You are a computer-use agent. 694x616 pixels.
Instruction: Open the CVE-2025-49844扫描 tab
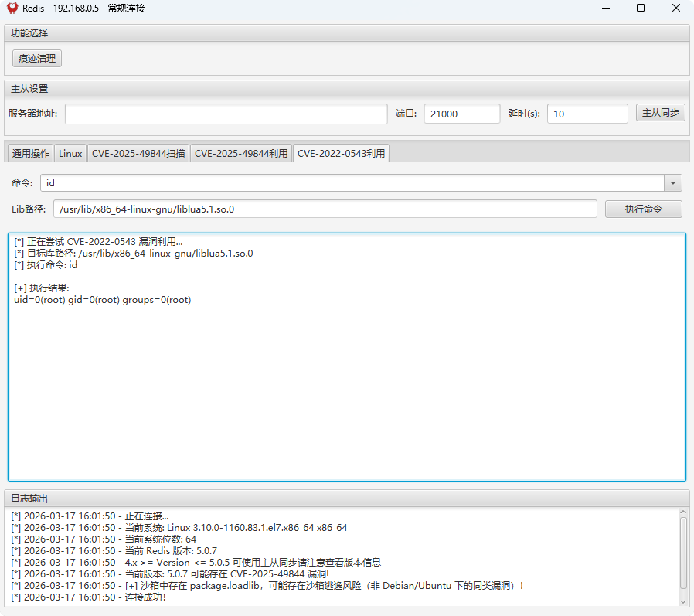pyautogui.click(x=138, y=154)
